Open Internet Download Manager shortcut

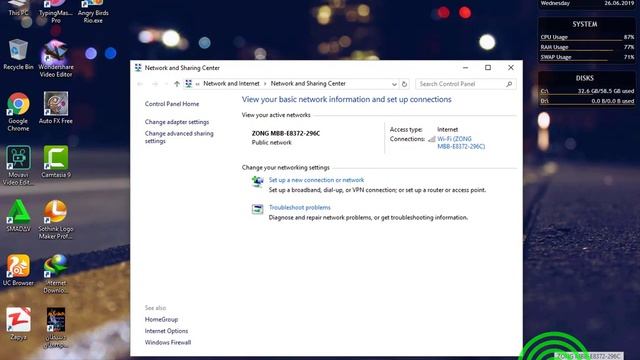[56, 273]
